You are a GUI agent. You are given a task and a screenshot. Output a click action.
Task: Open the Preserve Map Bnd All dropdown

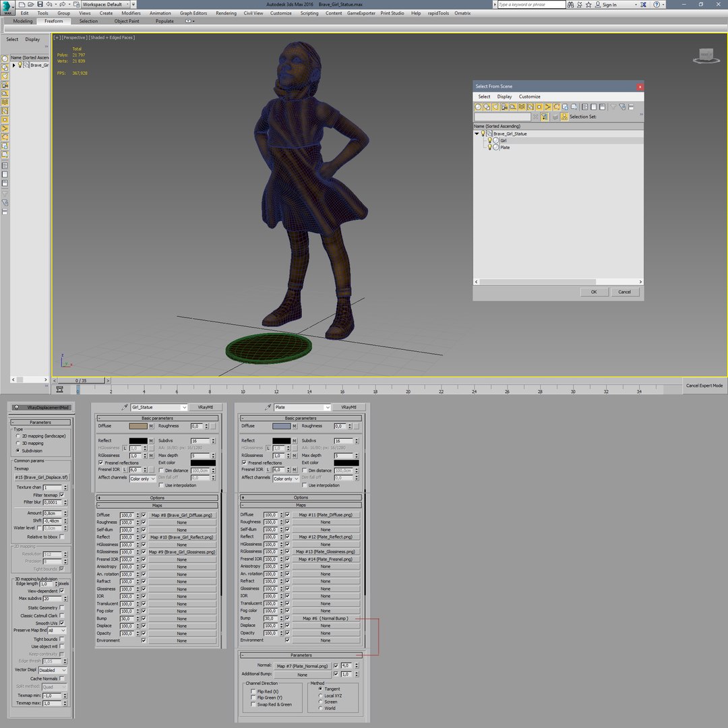(x=57, y=630)
